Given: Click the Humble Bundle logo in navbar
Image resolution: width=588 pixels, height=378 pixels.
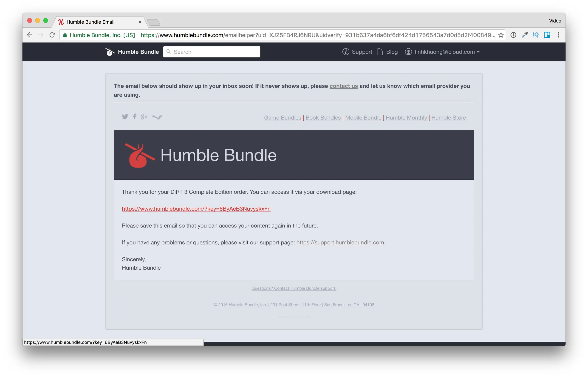Looking at the screenshot, I should (x=132, y=52).
